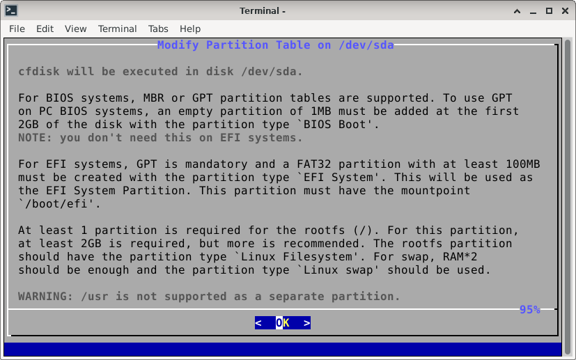Click the "Modify Partition Table on /dev/sda" title
This screenshot has width=576, height=360.
pyautogui.click(x=275, y=45)
